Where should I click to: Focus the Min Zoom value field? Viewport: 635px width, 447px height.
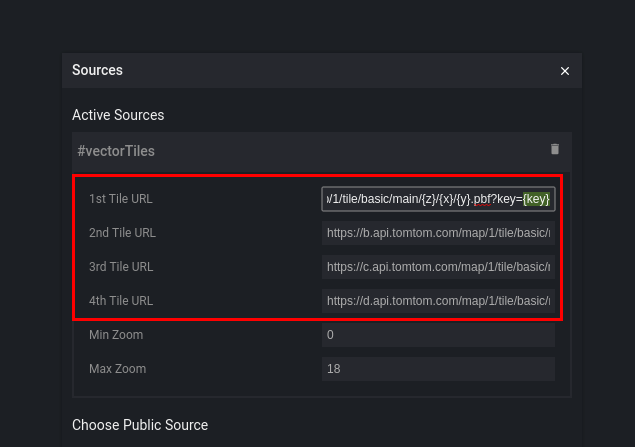coord(438,335)
